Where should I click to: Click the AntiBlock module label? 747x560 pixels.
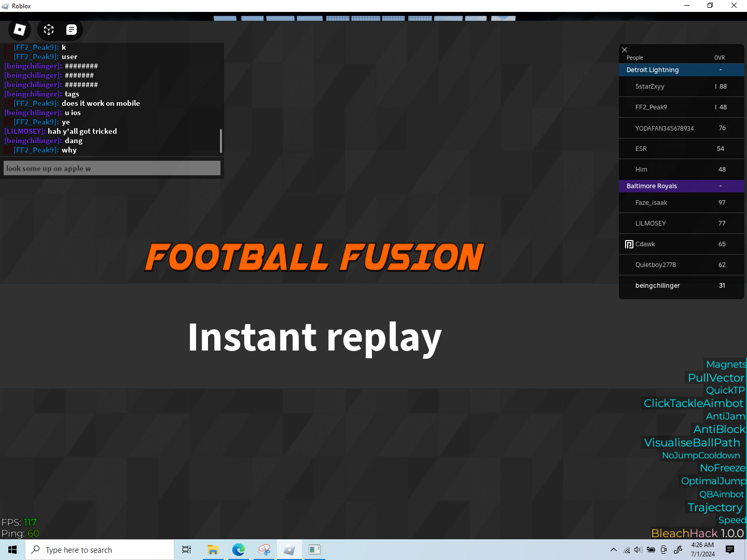pyautogui.click(x=720, y=429)
